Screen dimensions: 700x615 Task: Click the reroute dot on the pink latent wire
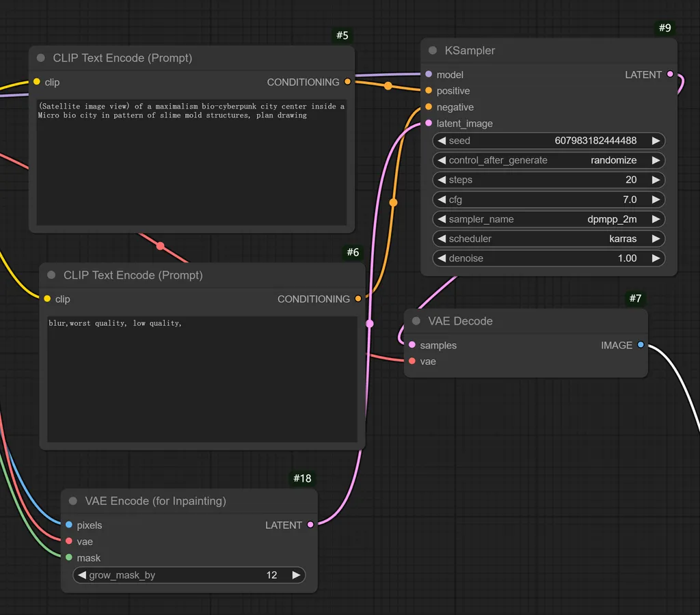point(370,324)
